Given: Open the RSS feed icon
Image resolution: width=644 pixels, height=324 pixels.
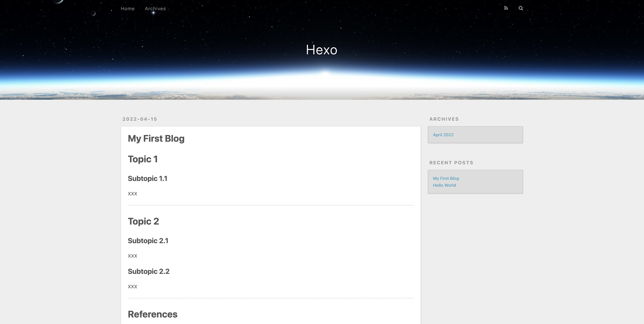Looking at the screenshot, I should click(x=506, y=8).
